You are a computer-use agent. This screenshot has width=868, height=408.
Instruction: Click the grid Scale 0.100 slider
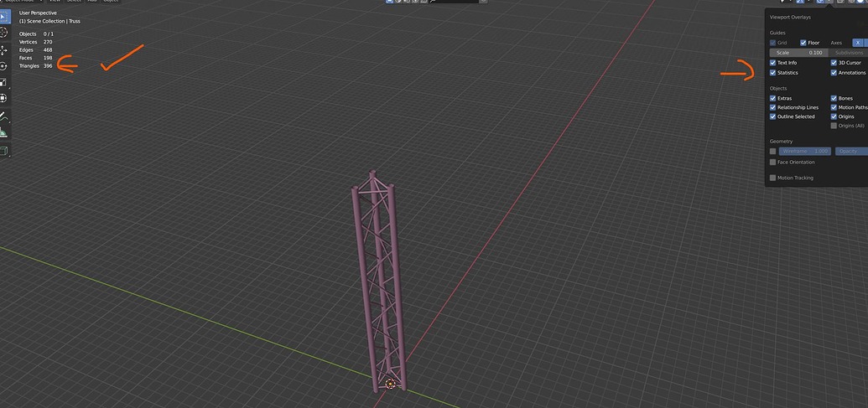[798, 53]
